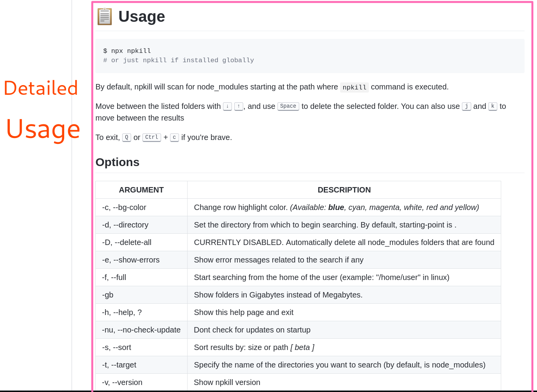Click 'Show npkill version' description cell
Viewport: 537px width, 392px height.
tap(344, 382)
